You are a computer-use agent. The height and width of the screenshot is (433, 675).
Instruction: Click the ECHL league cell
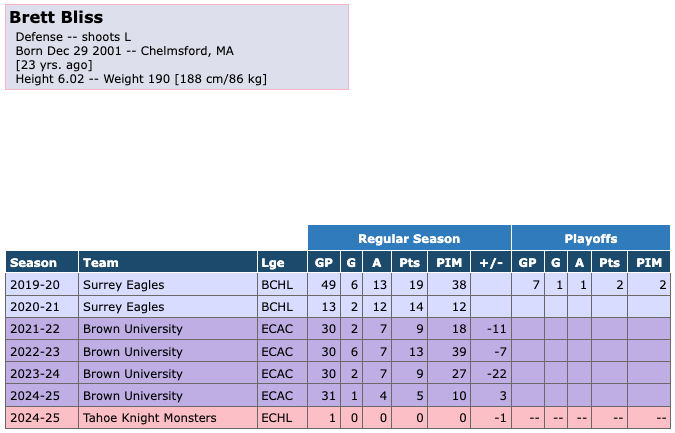[275, 417]
